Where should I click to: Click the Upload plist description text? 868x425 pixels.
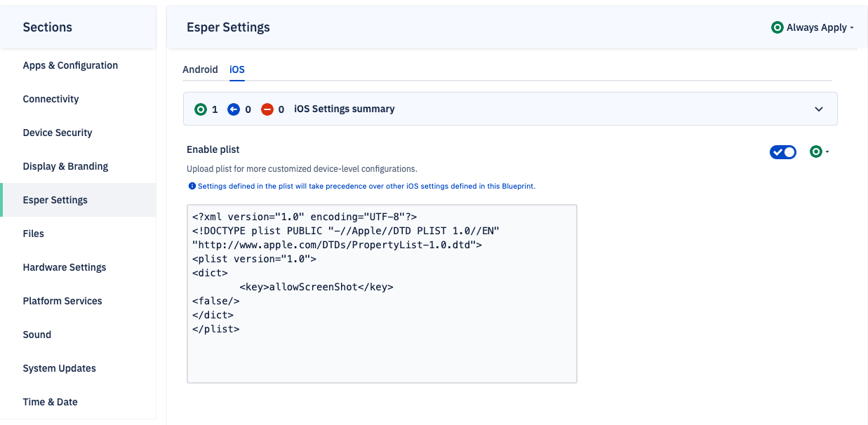(x=302, y=169)
